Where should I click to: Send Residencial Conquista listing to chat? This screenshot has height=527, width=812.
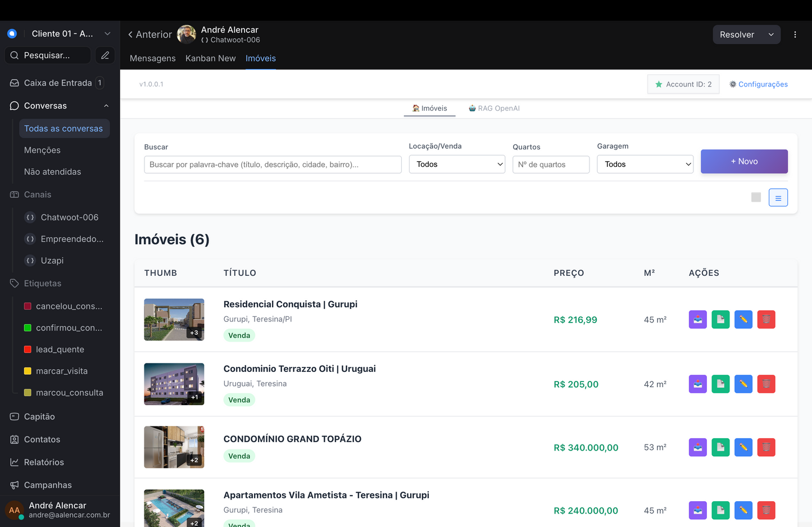click(x=697, y=319)
